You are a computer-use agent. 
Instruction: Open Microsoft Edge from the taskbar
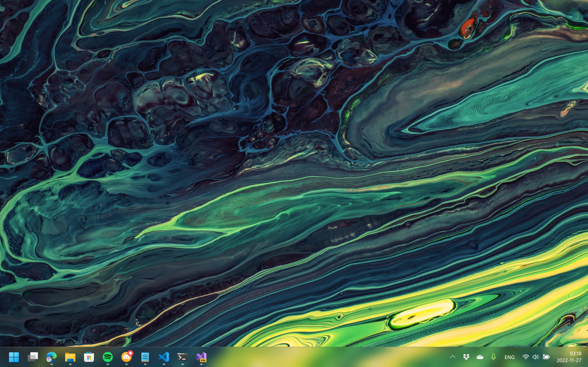51,357
